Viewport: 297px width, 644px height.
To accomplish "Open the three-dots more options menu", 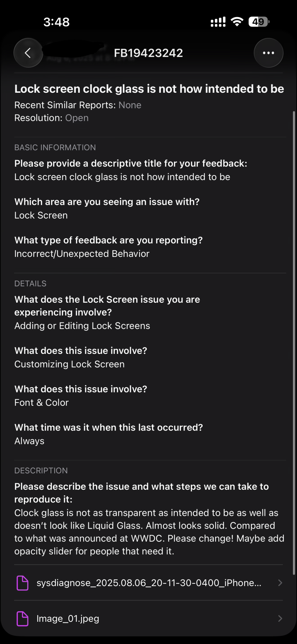I will point(268,53).
